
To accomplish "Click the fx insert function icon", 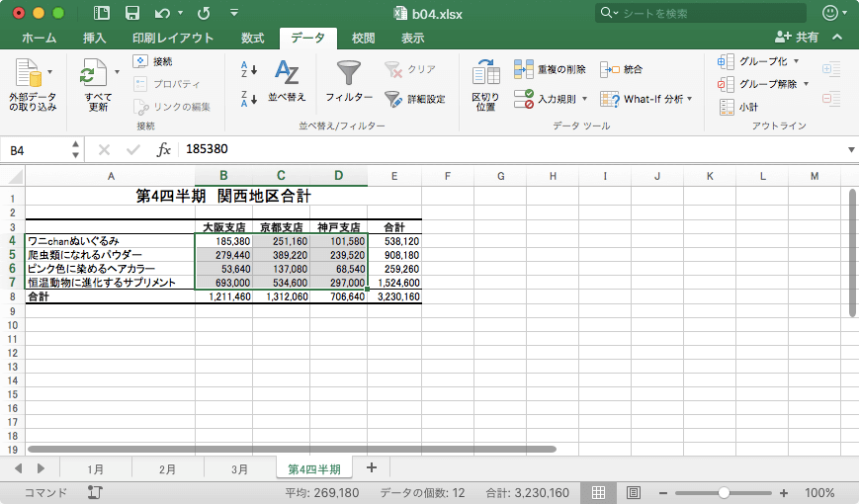I will coord(163,149).
